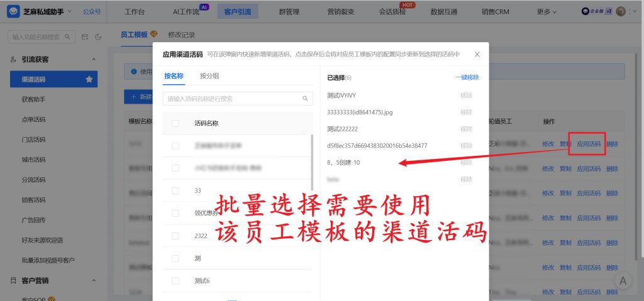Click the star icon on 渠道活码
Screen dimensions: 644x301
pos(89,79)
